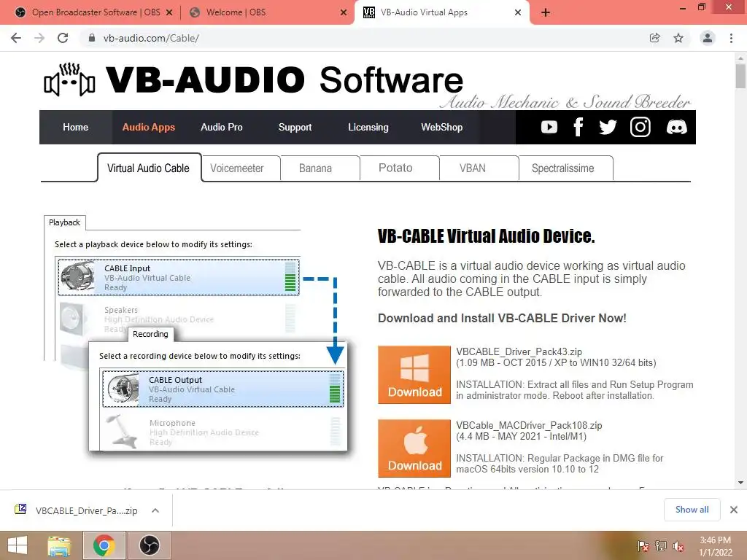Open the Support menu
The width and height of the screenshot is (747, 560).
(295, 127)
